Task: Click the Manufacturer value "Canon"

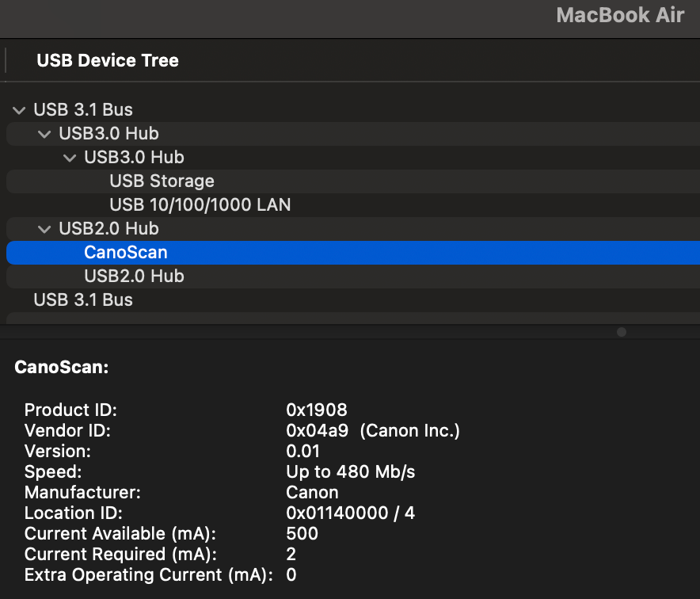Action: click(312, 492)
